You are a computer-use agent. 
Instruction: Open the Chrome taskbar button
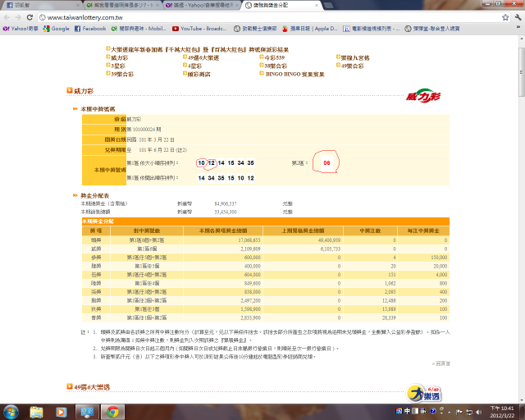pos(113,412)
